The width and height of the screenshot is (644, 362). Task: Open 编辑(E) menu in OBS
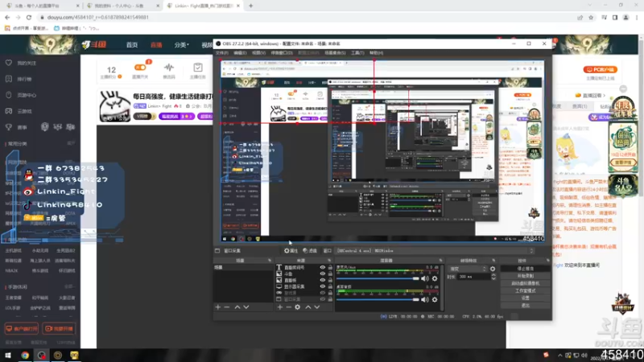point(240,53)
